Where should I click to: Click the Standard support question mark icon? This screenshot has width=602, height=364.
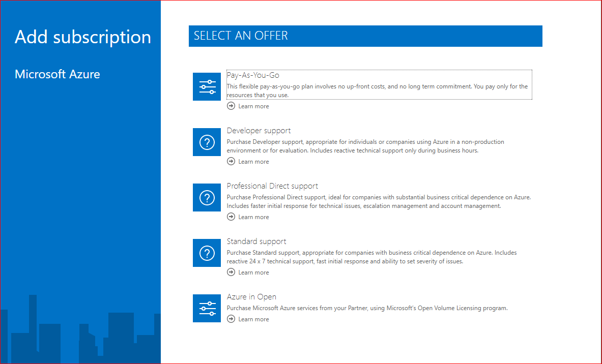207,253
